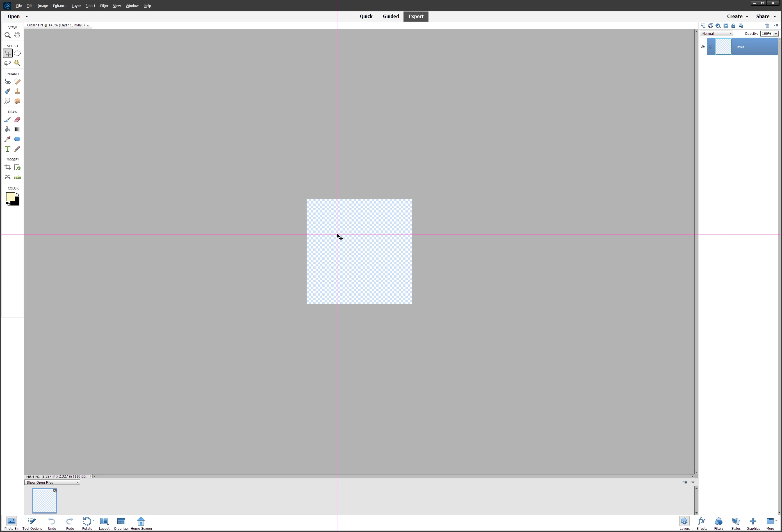This screenshot has height=532, width=782.
Task: Choose the Clone Stamp tool
Action: [x=17, y=91]
